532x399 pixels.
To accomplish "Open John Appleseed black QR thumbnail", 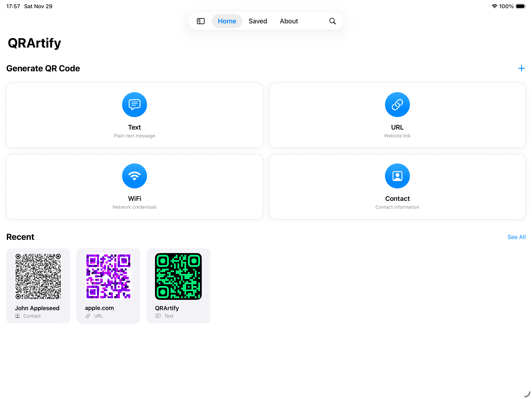I will click(x=38, y=276).
